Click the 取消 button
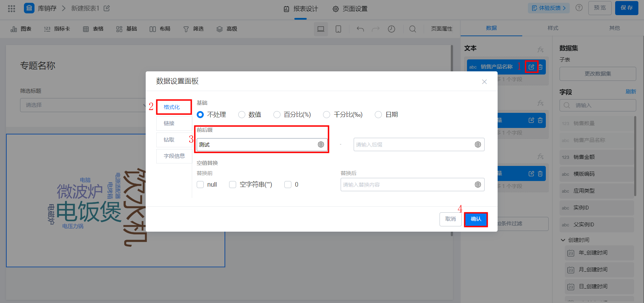 [450, 219]
